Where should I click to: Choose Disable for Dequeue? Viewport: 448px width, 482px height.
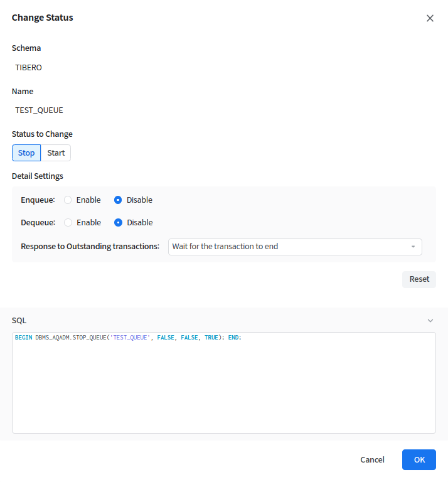[118, 223]
